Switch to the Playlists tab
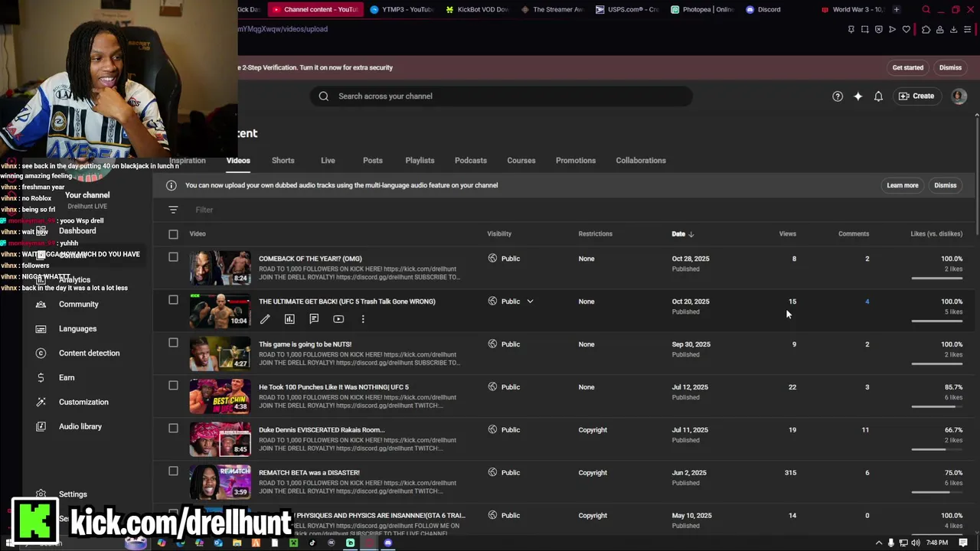Image resolution: width=980 pixels, height=551 pixels. [x=420, y=161]
